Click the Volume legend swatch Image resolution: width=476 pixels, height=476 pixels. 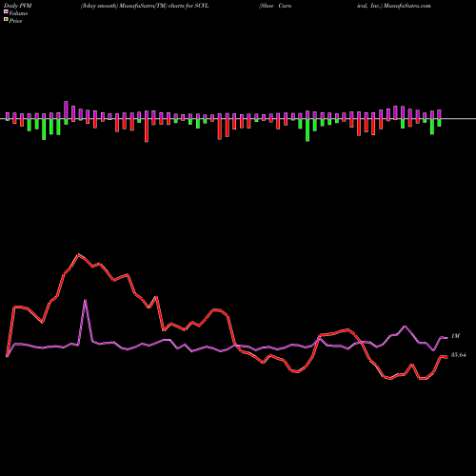pos(6,12)
